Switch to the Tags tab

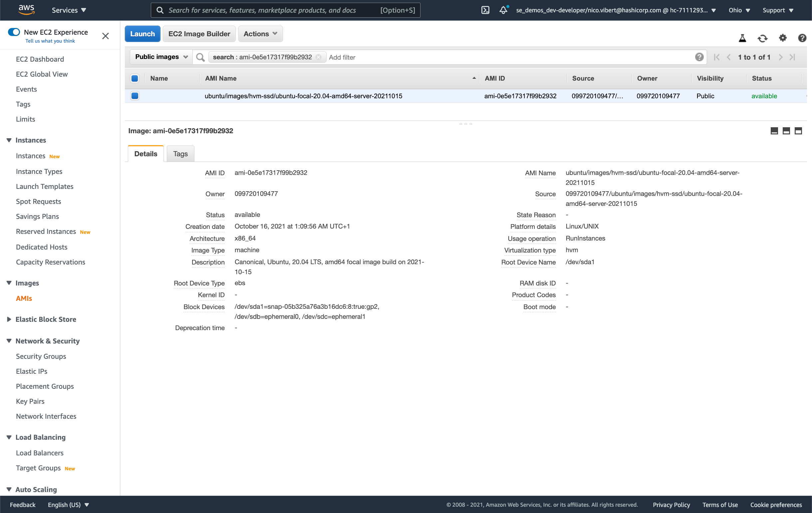click(x=180, y=154)
